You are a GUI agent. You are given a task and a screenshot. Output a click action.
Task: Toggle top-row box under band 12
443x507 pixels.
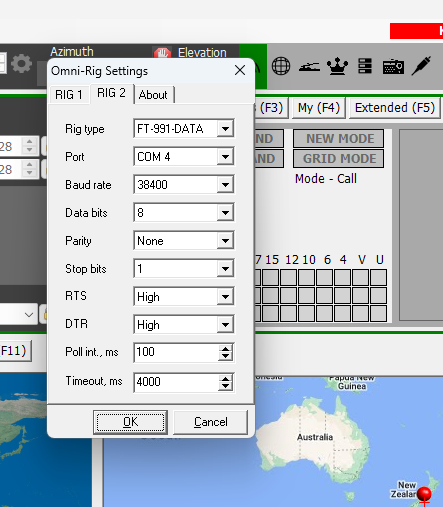[x=288, y=277]
